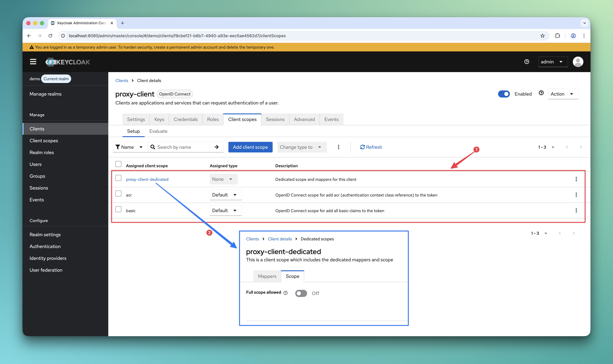613x364 pixels.
Task: Go to previous page in bottom pagination
Action: (x=560, y=233)
